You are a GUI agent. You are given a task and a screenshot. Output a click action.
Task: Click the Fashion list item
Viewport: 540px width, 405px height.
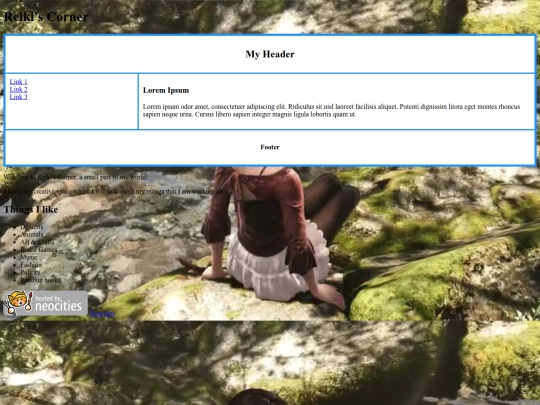(31, 264)
